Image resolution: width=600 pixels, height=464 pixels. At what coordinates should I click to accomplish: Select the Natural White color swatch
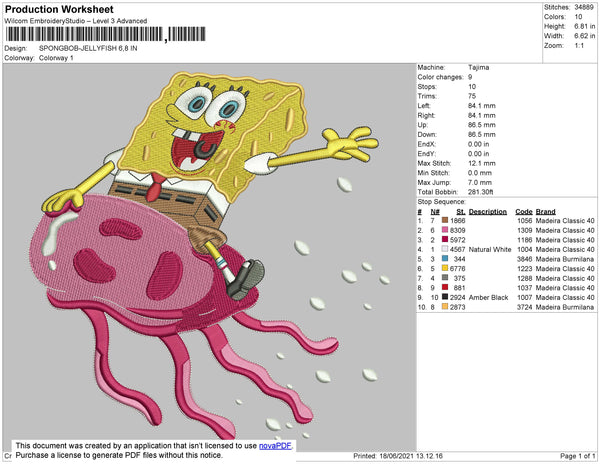click(445, 249)
